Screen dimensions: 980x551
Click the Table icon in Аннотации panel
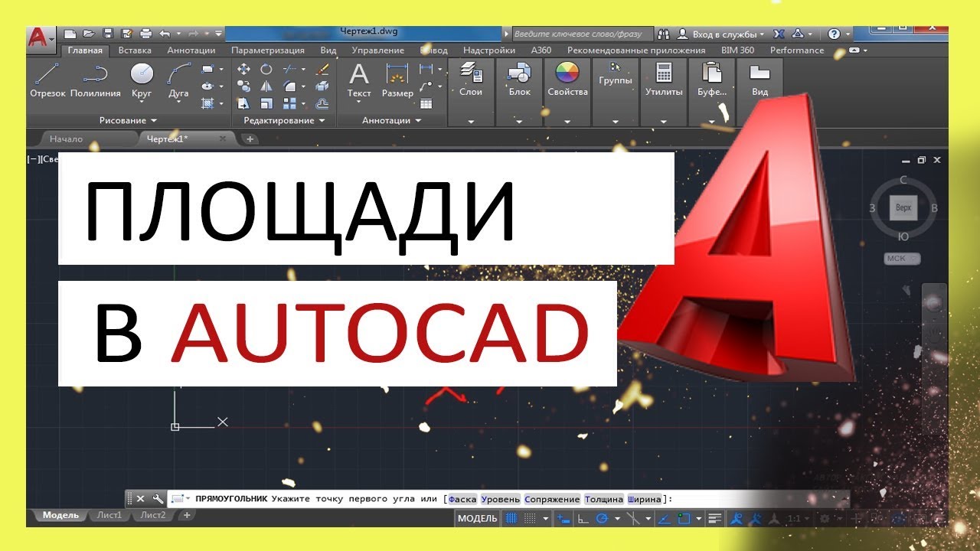coord(426,104)
